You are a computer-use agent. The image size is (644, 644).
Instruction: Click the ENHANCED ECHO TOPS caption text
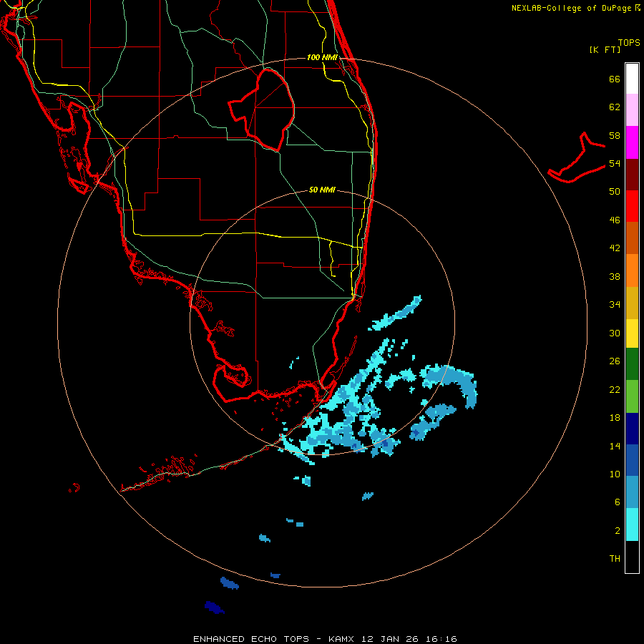click(x=250, y=639)
